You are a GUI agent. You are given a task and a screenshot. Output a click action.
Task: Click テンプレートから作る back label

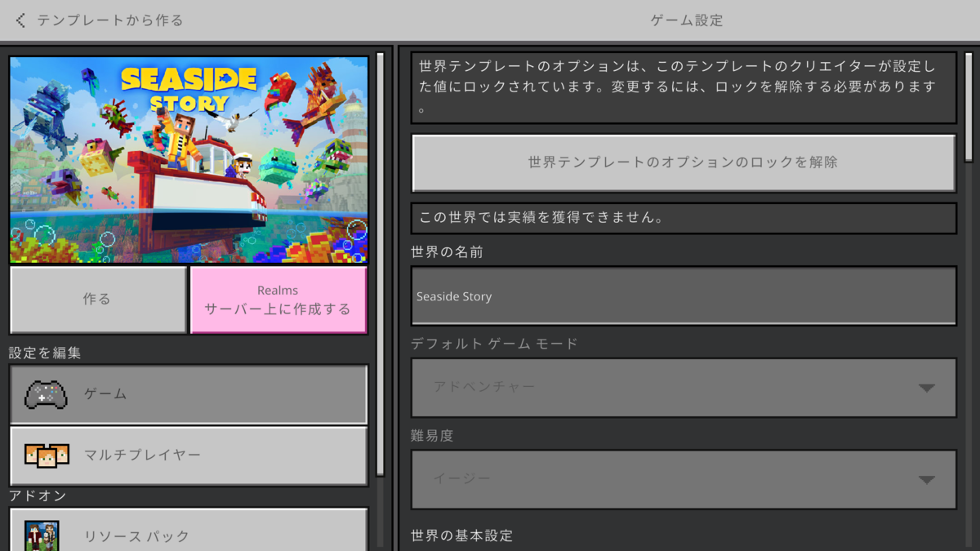(110, 20)
